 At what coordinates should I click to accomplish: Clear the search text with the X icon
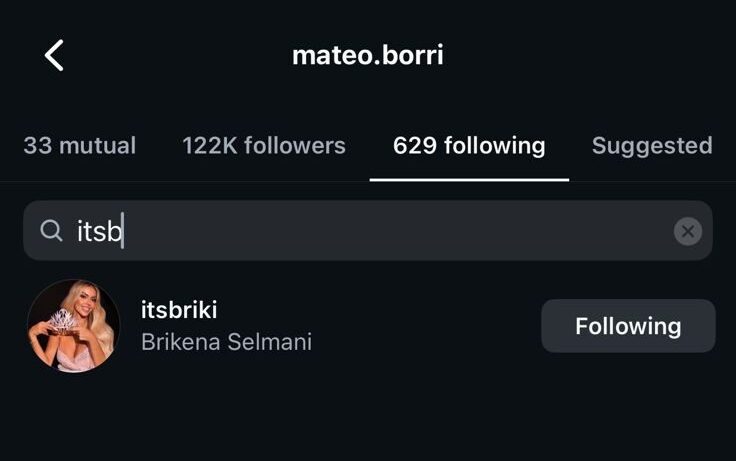point(687,231)
